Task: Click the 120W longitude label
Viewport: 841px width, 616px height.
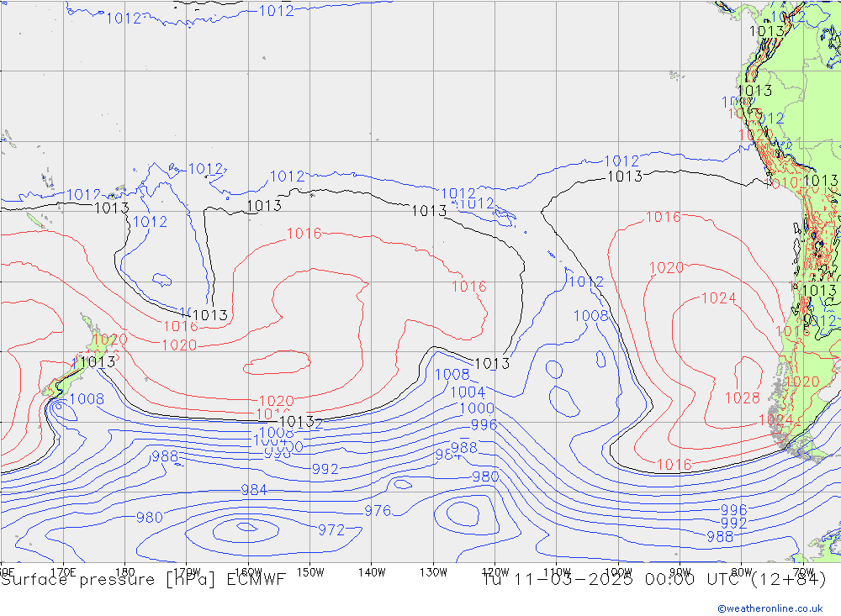Action: (495, 572)
